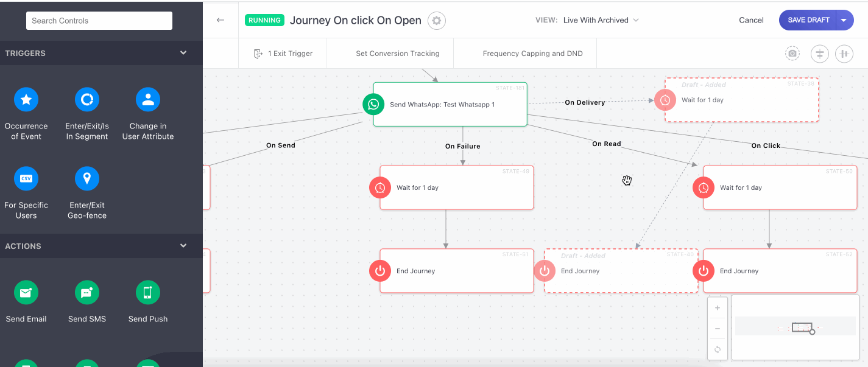Click power icon on STATE-51 End Journey

(x=380, y=271)
